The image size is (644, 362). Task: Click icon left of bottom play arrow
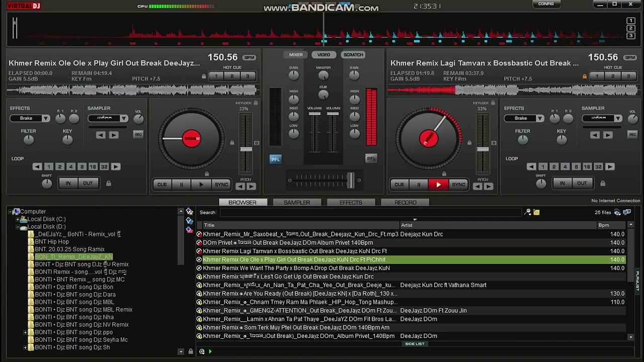202,351
